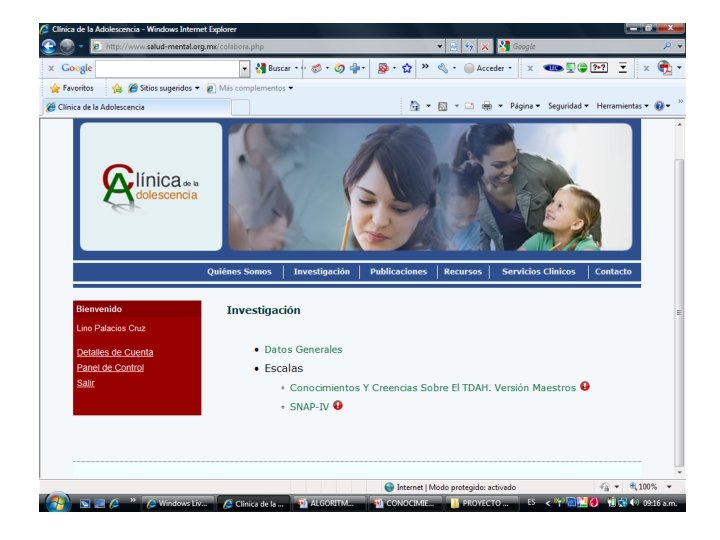
Task: Click the search magnifier in Google search box
Action: click(667, 46)
